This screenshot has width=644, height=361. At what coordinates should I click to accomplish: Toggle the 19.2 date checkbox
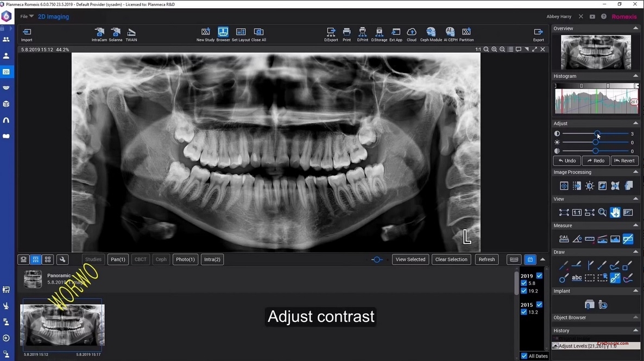point(523,291)
